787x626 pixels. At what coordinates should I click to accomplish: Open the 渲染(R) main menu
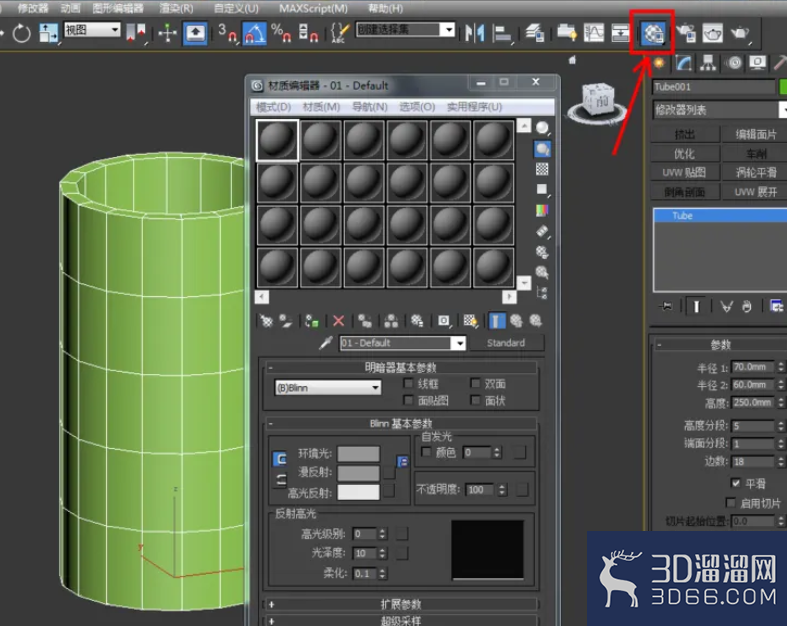click(x=176, y=9)
